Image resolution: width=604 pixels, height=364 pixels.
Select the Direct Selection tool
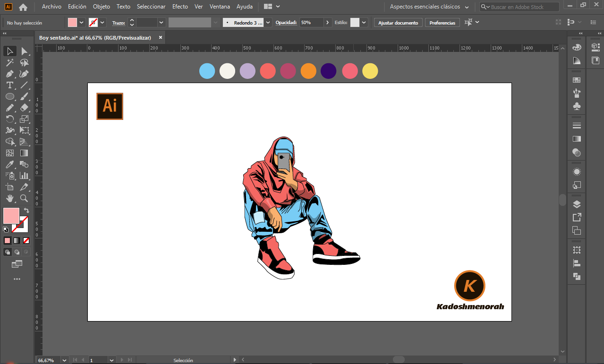24,51
